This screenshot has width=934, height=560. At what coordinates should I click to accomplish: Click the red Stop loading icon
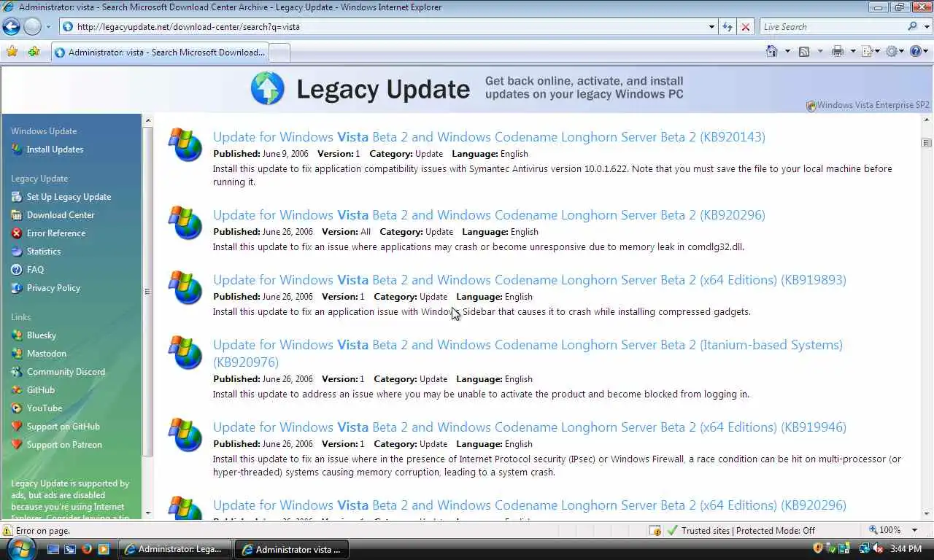tap(745, 27)
